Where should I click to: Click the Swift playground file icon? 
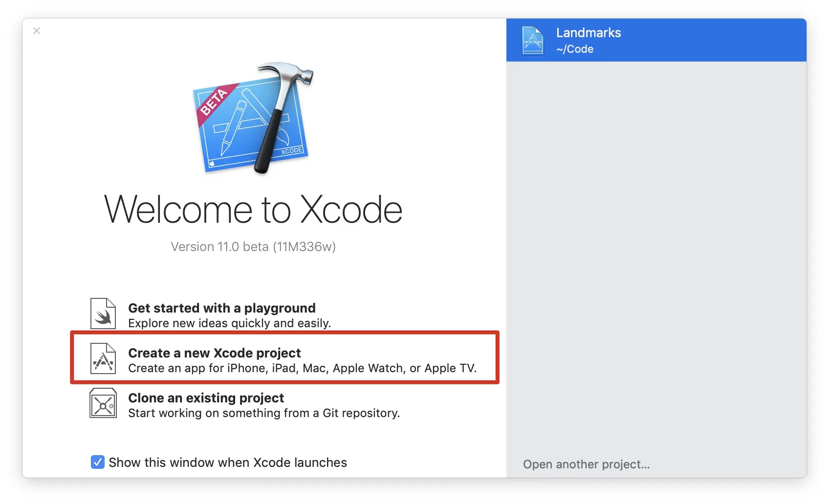click(x=103, y=314)
